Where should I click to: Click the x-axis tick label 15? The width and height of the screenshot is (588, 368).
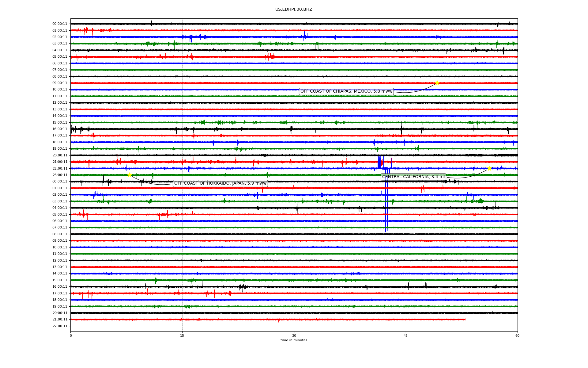(182, 335)
